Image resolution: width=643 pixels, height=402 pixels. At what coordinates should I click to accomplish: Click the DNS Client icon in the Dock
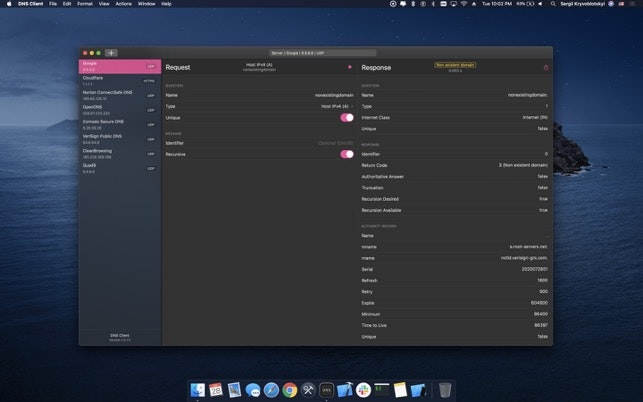point(326,390)
